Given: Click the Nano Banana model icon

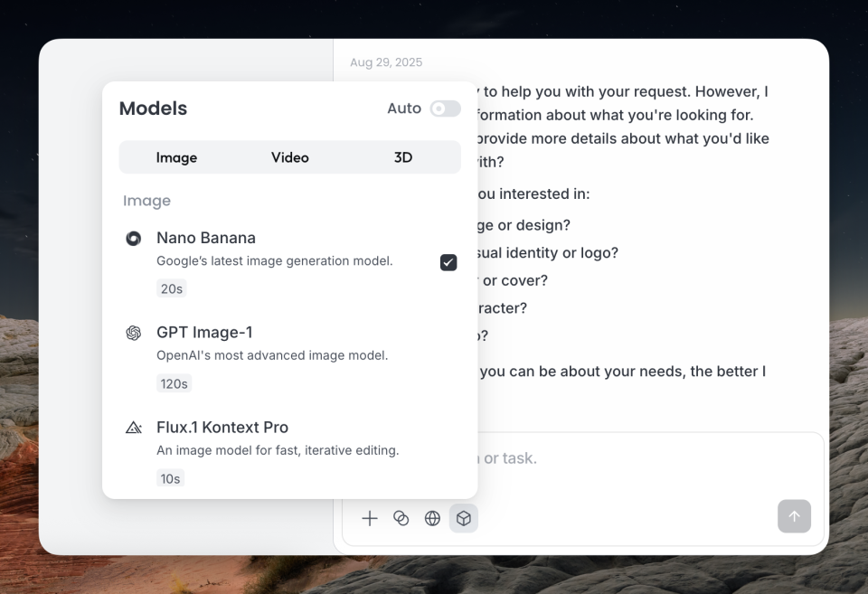Looking at the screenshot, I should point(133,239).
